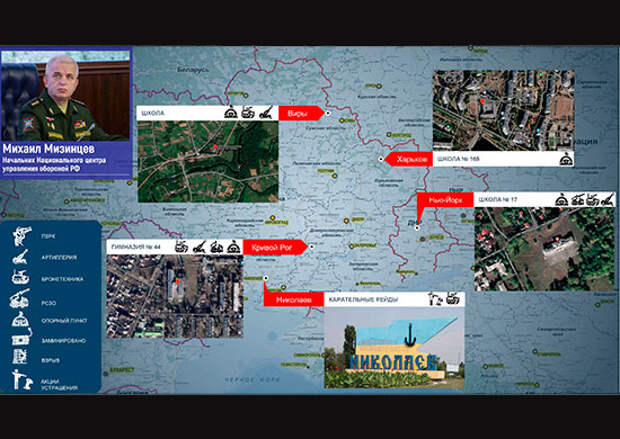Select the Заминировано legend icon

(x=21, y=339)
